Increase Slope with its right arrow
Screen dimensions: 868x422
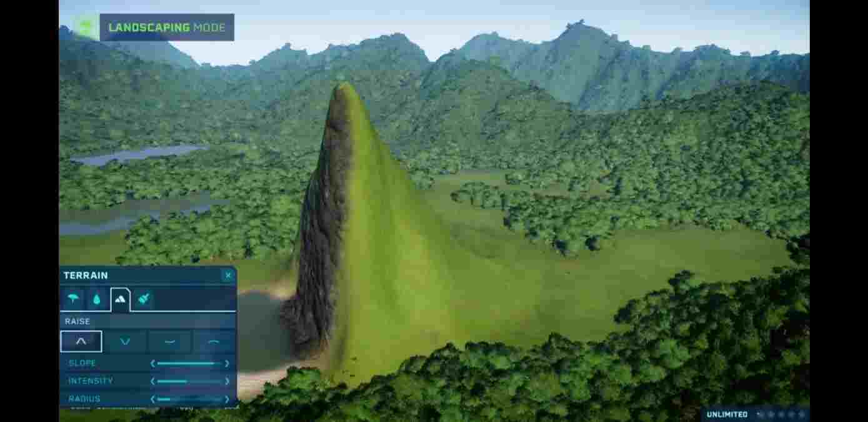click(x=227, y=363)
